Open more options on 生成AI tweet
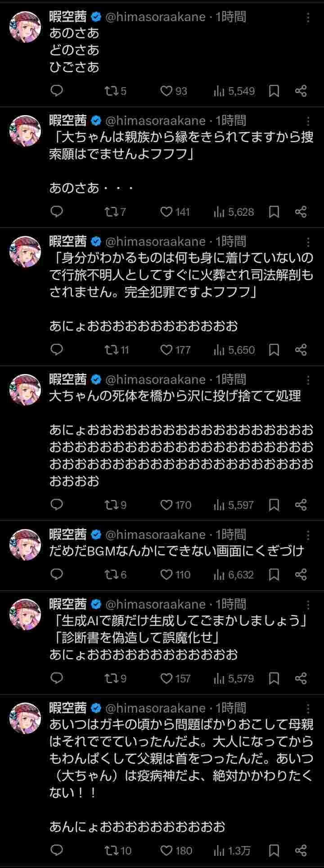Screen dimensions: 324x868 (308, 605)
